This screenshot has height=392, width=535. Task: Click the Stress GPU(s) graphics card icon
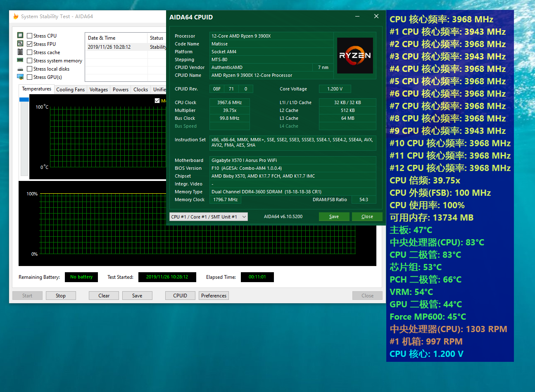pos(20,77)
